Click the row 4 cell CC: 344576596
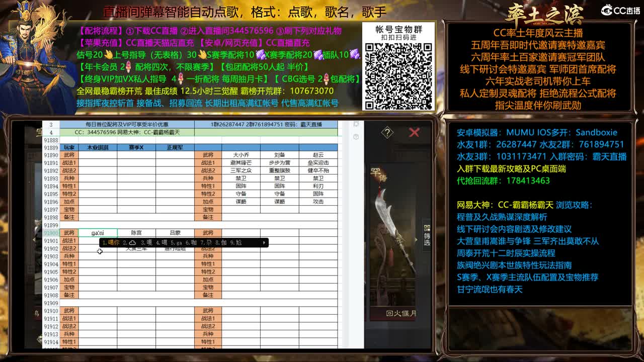The height and width of the screenshot is (362, 644). coord(127,132)
